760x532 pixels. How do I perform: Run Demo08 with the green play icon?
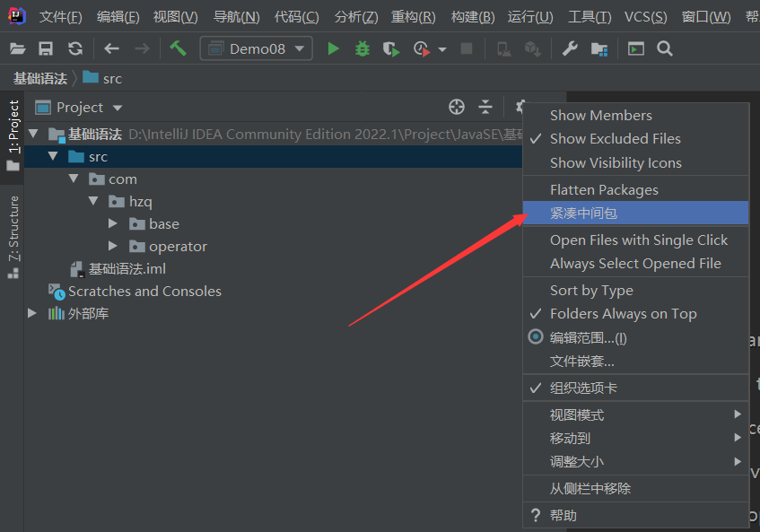(333, 49)
